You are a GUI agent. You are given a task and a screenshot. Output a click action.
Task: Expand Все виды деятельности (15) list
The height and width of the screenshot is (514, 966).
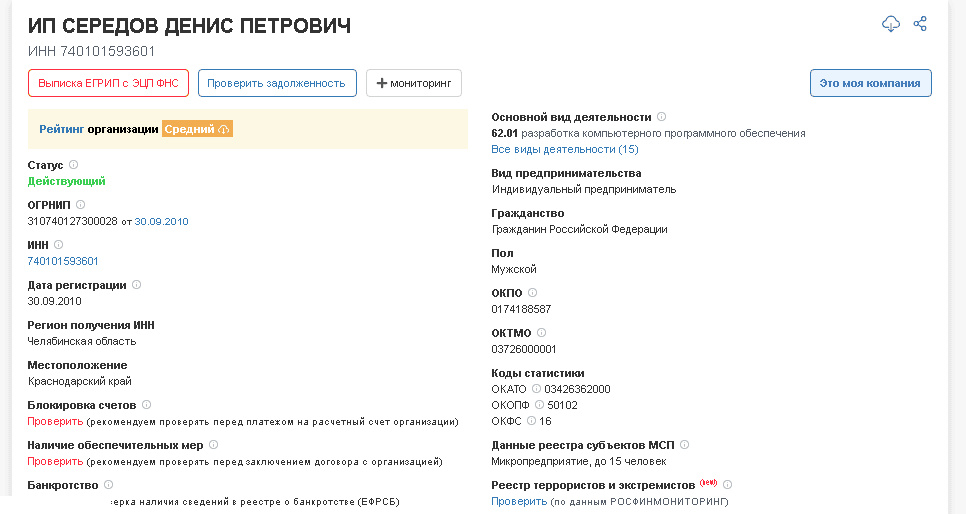[x=565, y=149]
